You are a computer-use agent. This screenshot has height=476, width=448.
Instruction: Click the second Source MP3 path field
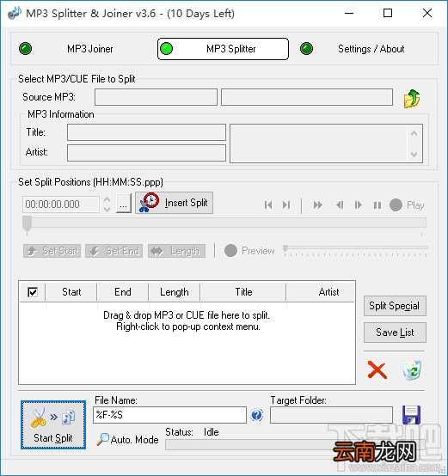307,97
